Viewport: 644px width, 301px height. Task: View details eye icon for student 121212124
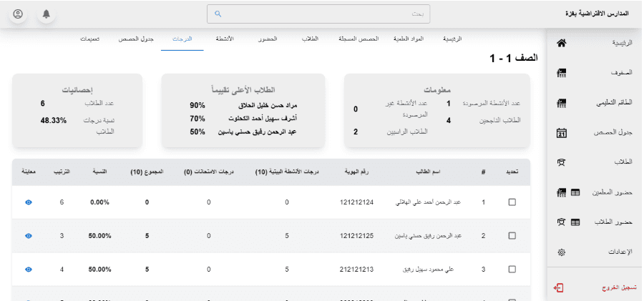point(29,202)
